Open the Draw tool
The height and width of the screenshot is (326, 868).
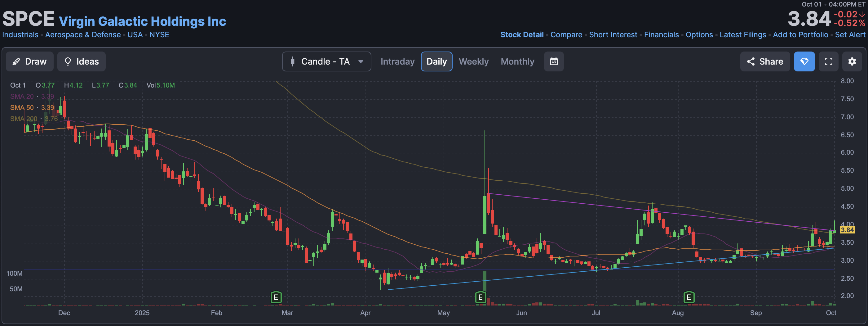point(30,61)
